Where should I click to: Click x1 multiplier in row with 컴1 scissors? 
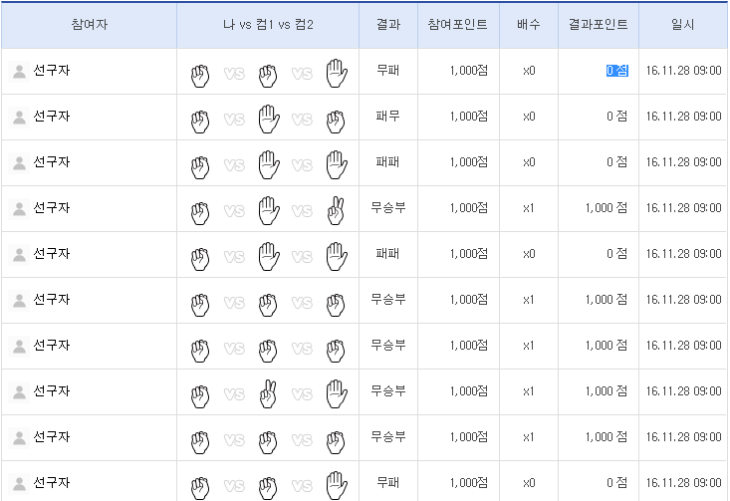point(529,391)
